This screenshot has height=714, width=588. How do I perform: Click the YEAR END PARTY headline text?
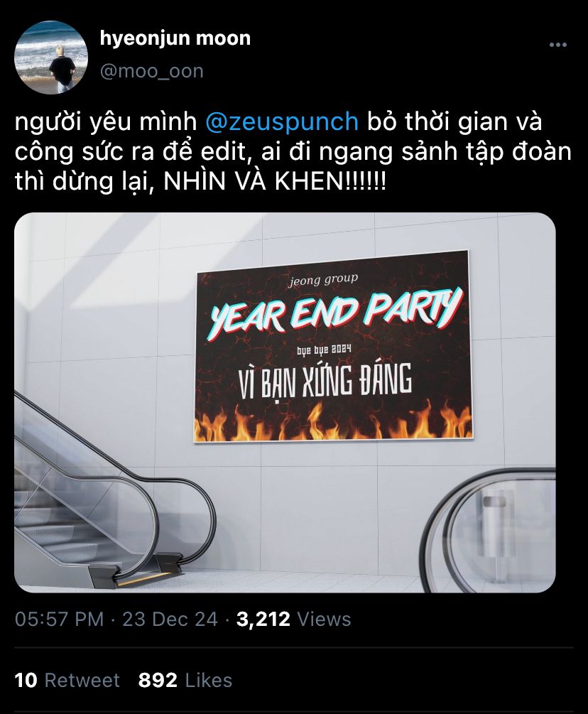(335, 311)
